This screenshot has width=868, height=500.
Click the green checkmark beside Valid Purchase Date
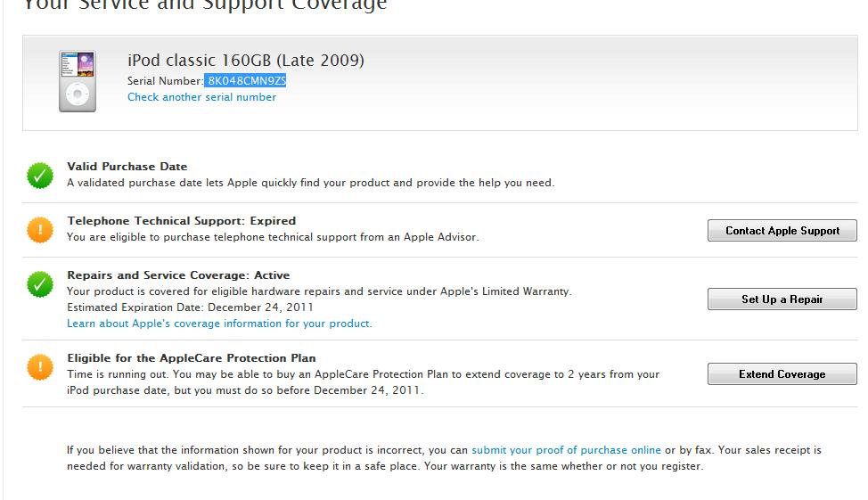tap(39, 176)
